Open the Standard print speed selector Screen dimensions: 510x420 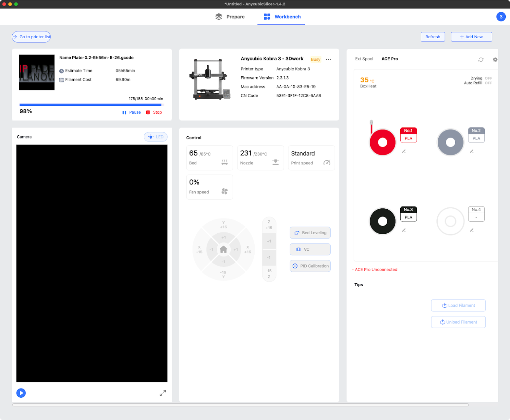(311, 158)
